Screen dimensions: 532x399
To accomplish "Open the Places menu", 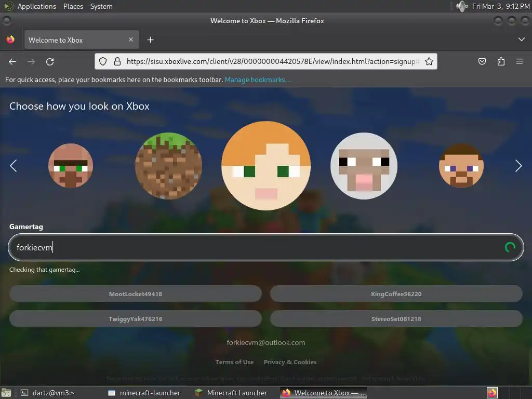I will pos(73,6).
